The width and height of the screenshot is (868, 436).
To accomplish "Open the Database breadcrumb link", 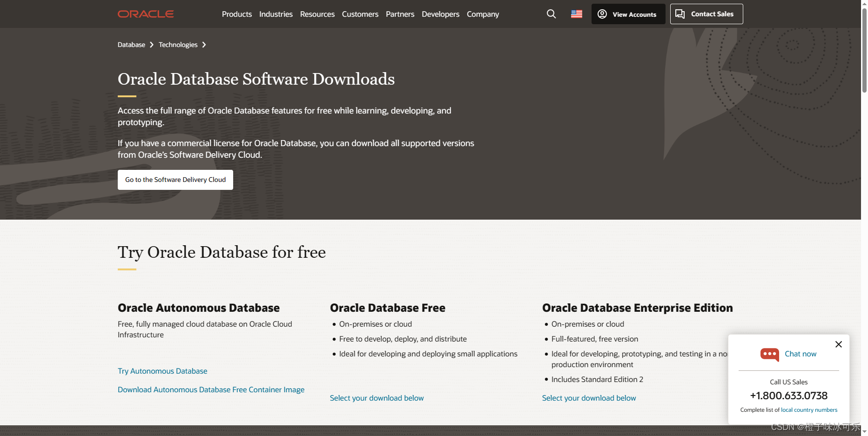I will 131,45.
